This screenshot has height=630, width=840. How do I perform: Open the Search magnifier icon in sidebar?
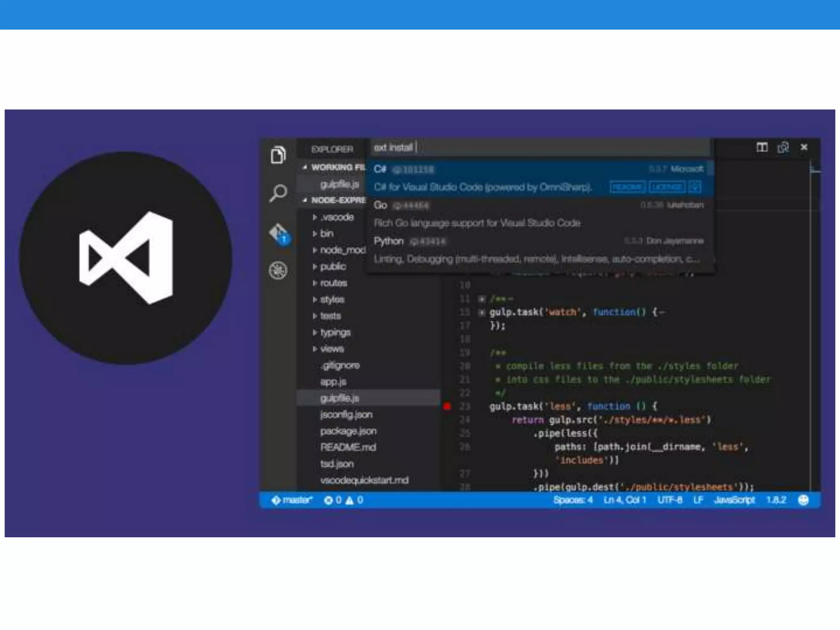pos(278,193)
